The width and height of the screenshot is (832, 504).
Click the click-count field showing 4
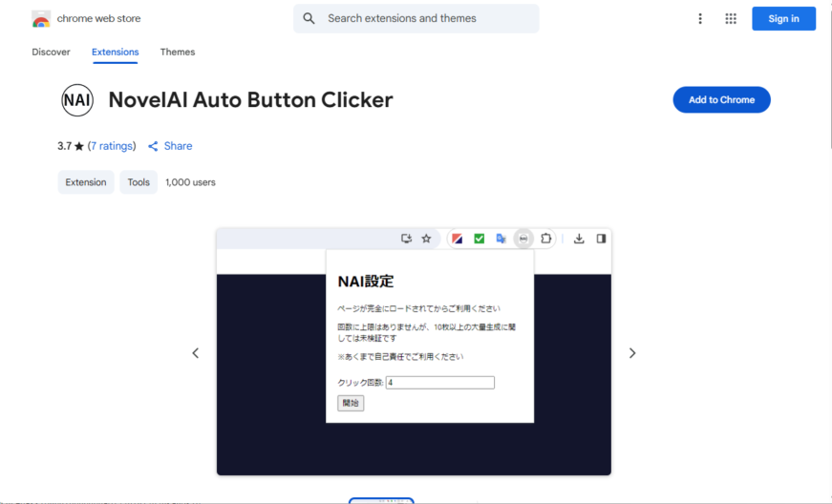[439, 383]
